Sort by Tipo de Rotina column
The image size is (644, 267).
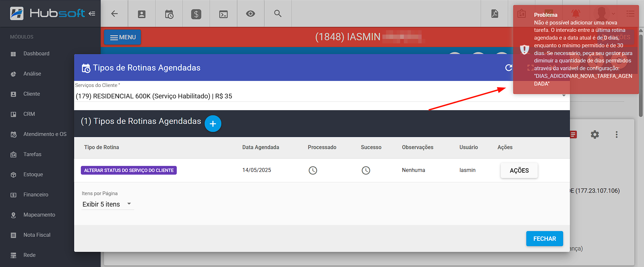click(x=102, y=147)
